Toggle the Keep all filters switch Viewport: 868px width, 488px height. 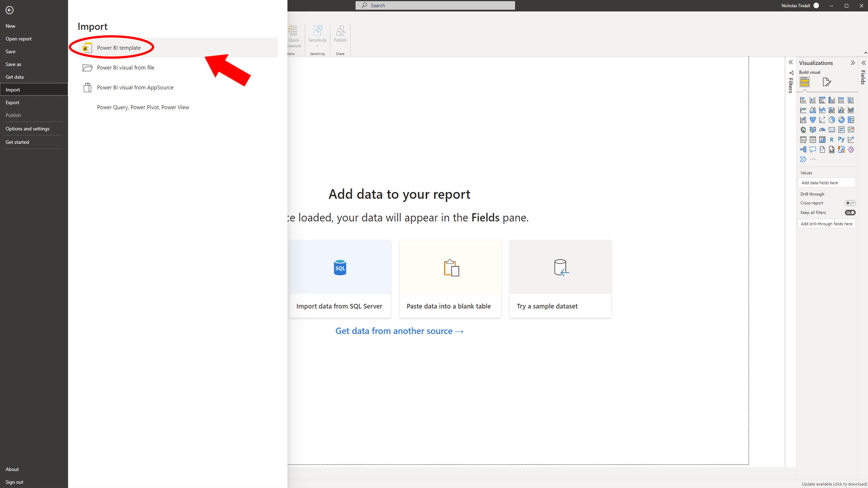tap(850, 212)
